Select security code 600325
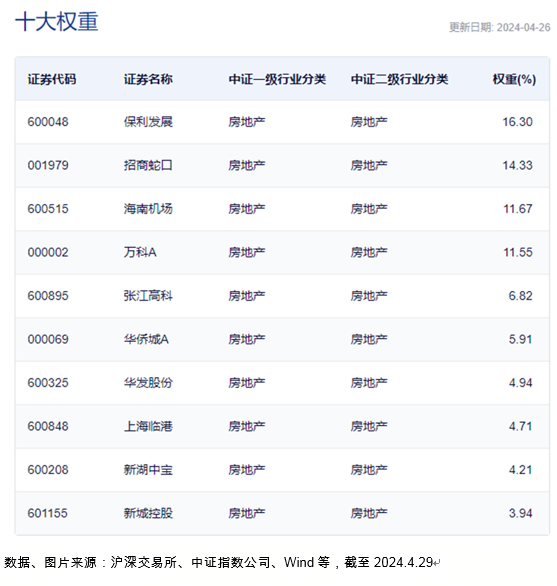Image resolution: width=557 pixels, height=586 pixels. (48, 383)
